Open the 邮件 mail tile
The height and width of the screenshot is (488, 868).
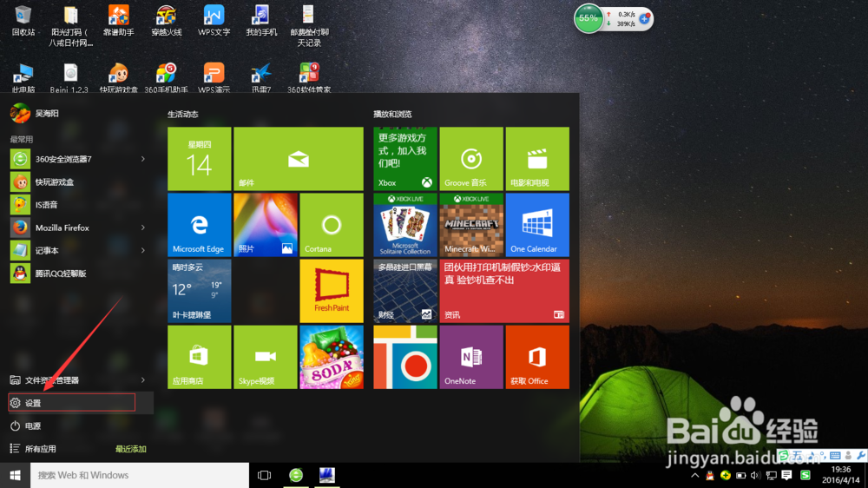pos(299,158)
